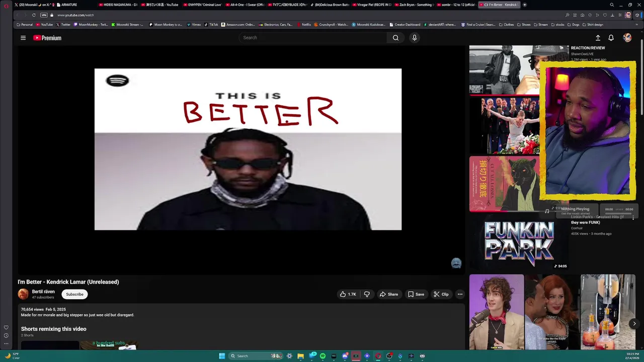Click the YouTube search magnifier button
Viewport: 644px width, 362px height.
(x=395, y=38)
